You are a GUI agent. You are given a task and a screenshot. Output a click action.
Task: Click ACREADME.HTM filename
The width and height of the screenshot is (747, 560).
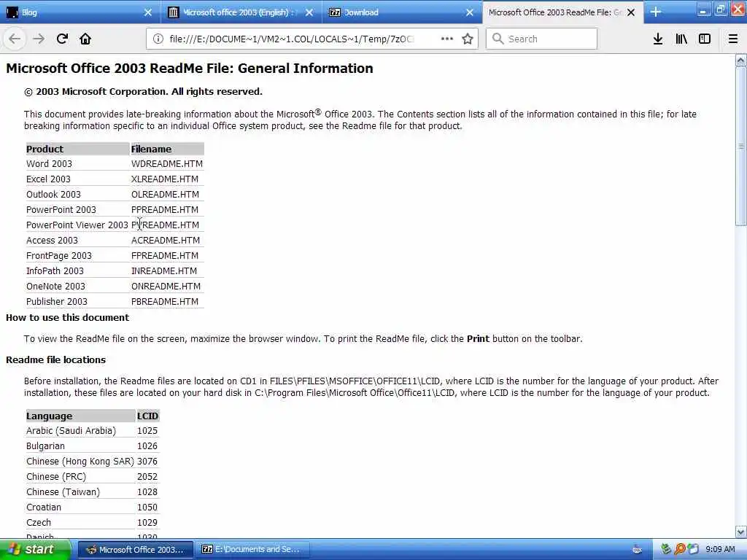[166, 241]
